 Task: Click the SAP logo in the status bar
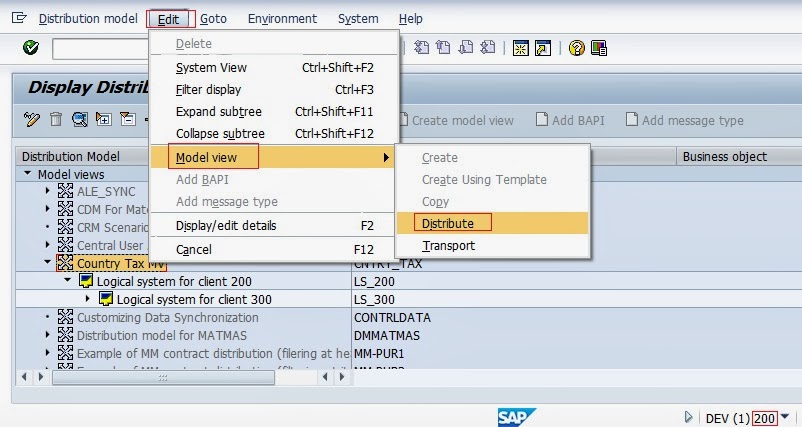(x=517, y=417)
